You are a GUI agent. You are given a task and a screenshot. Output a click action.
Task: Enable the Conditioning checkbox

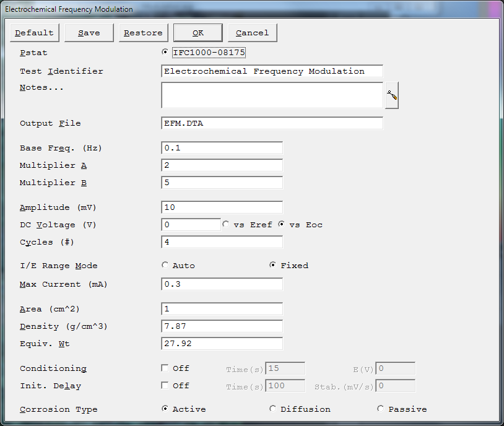pos(165,368)
